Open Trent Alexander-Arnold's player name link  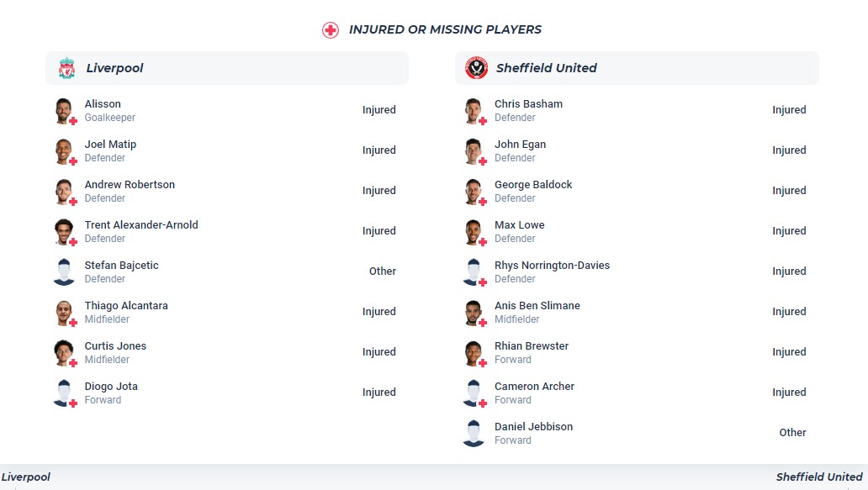click(x=141, y=225)
